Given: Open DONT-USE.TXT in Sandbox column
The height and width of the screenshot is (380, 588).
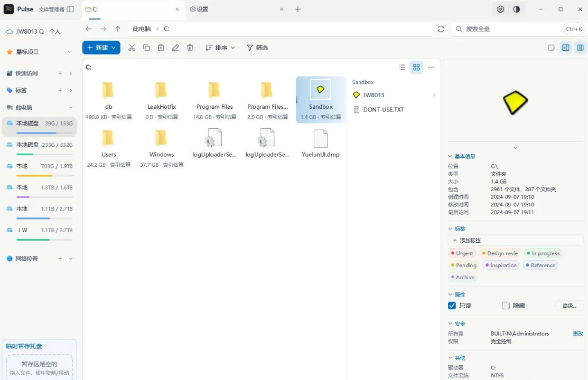Looking at the screenshot, I should tap(394, 110).
